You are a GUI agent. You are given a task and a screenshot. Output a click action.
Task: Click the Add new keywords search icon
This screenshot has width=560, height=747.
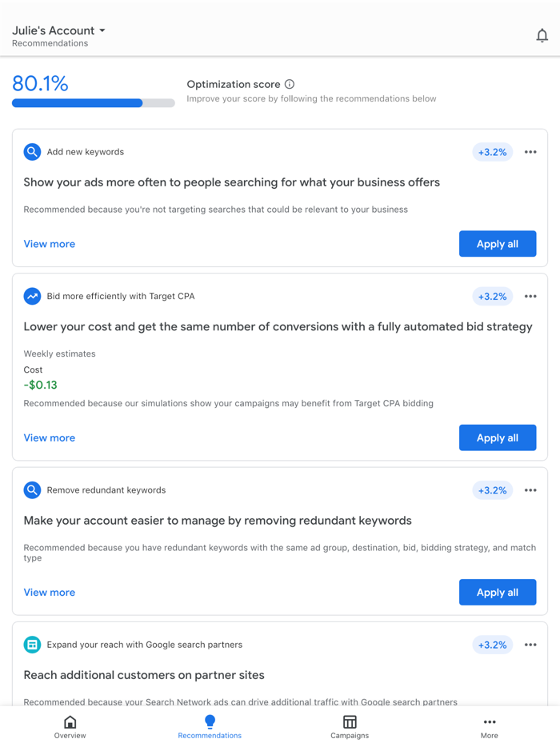click(x=32, y=151)
